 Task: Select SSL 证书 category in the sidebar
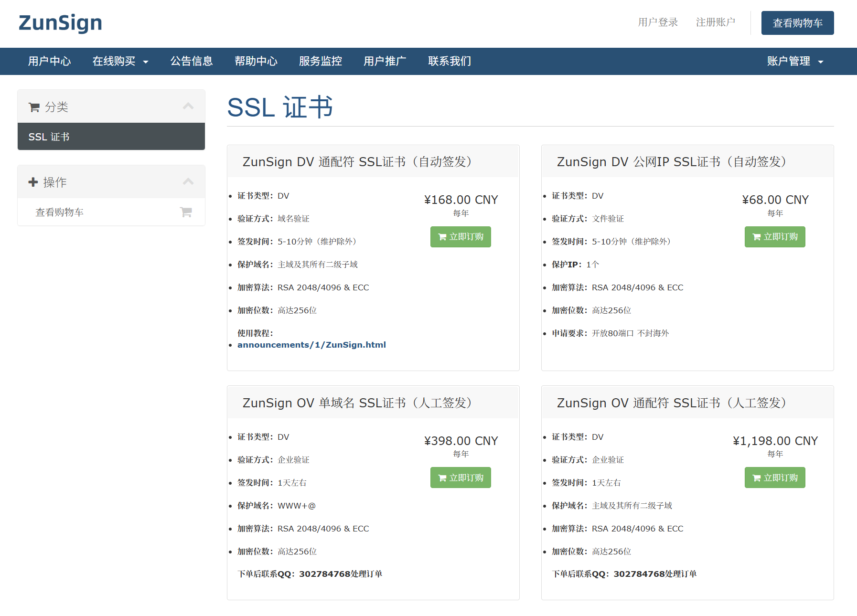coord(111,137)
